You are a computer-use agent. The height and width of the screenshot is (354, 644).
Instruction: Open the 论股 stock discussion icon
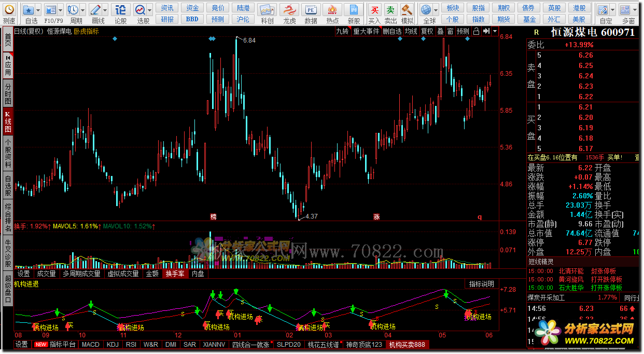click(x=120, y=10)
